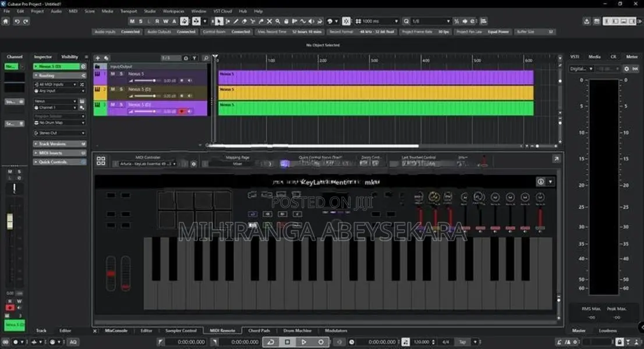This screenshot has height=349, width=644.
Task: Click the Tap tempo button
Action: tap(463, 342)
